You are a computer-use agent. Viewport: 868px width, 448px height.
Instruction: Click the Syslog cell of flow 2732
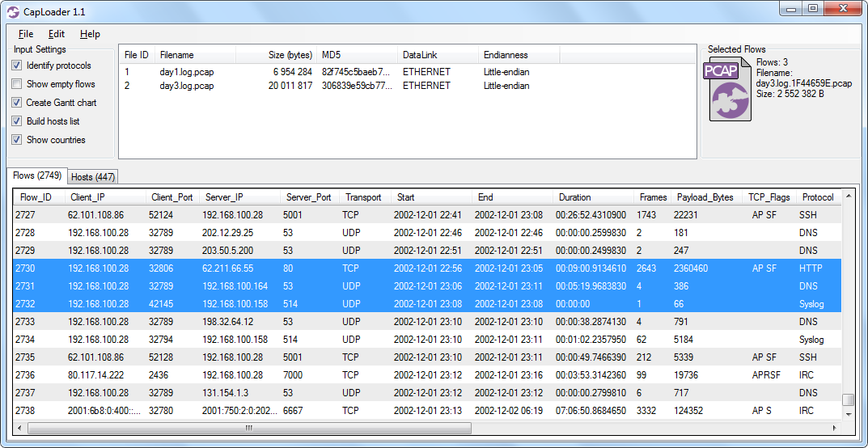811,303
